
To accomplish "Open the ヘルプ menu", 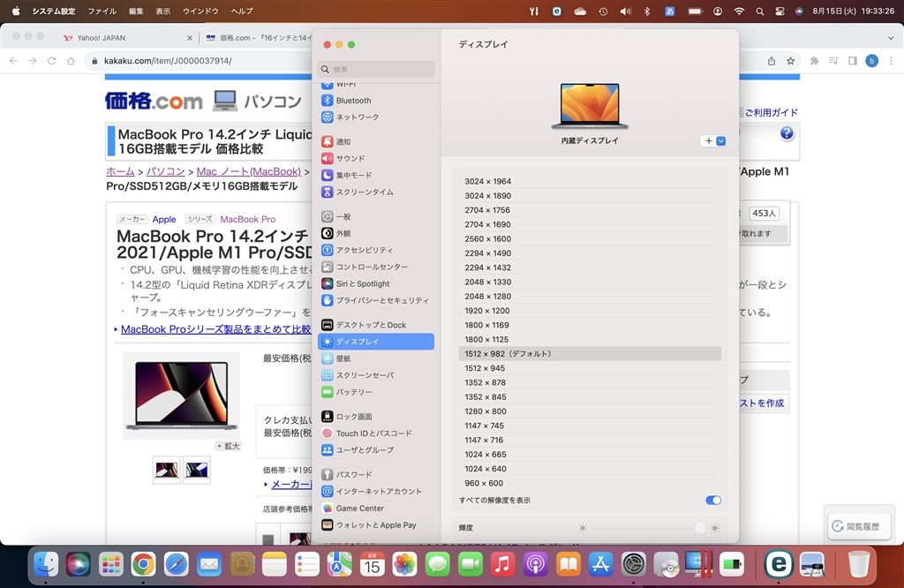I will [242, 11].
